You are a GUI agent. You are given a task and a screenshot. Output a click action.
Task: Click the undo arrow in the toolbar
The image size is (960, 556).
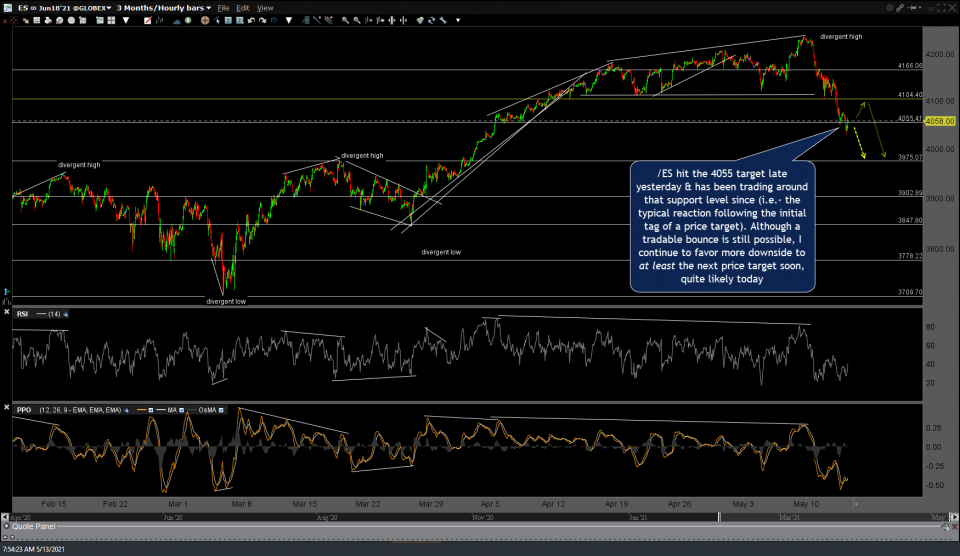[x=251, y=21]
